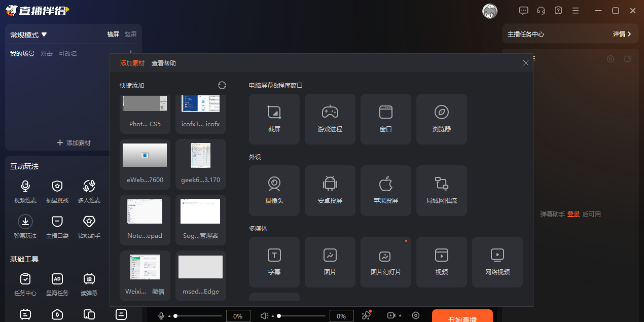Expand the 常规模式 mode dropdown
Viewport: 644px width, 322px height.
click(29, 35)
